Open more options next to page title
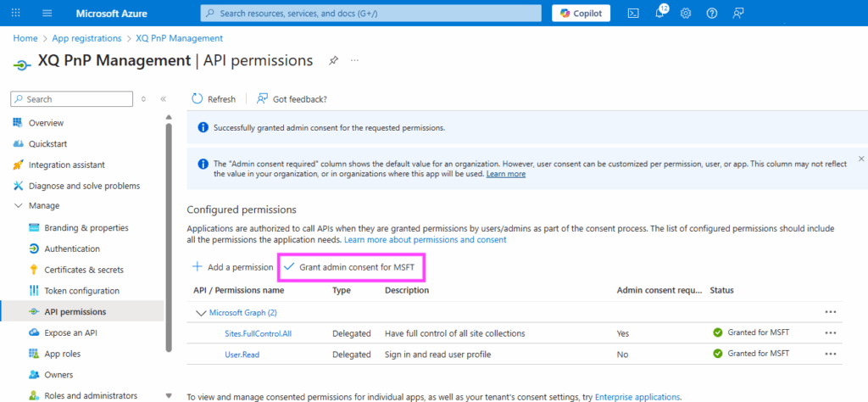Image resolution: width=868 pixels, height=402 pixels. 354,61
